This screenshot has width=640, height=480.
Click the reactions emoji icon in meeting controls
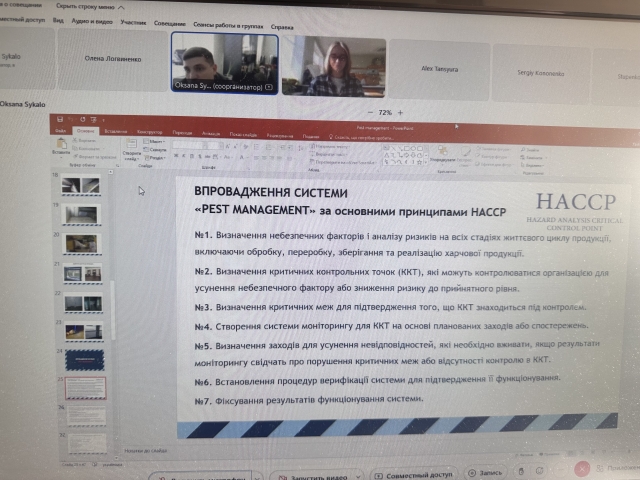click(x=539, y=471)
